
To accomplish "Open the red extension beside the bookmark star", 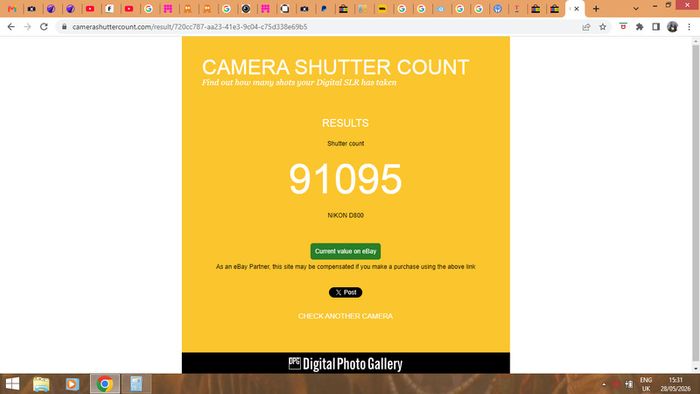I will [623, 27].
